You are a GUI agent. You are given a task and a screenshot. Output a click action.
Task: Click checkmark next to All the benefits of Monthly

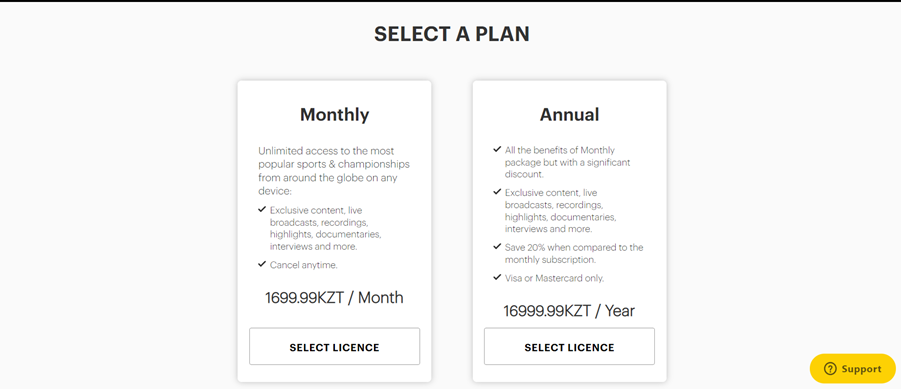[x=497, y=149]
